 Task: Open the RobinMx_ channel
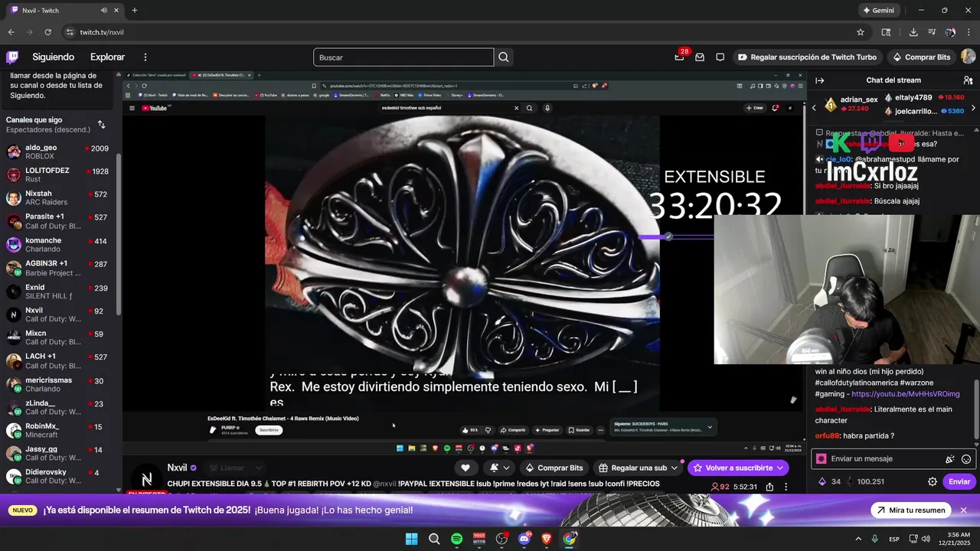[57, 431]
